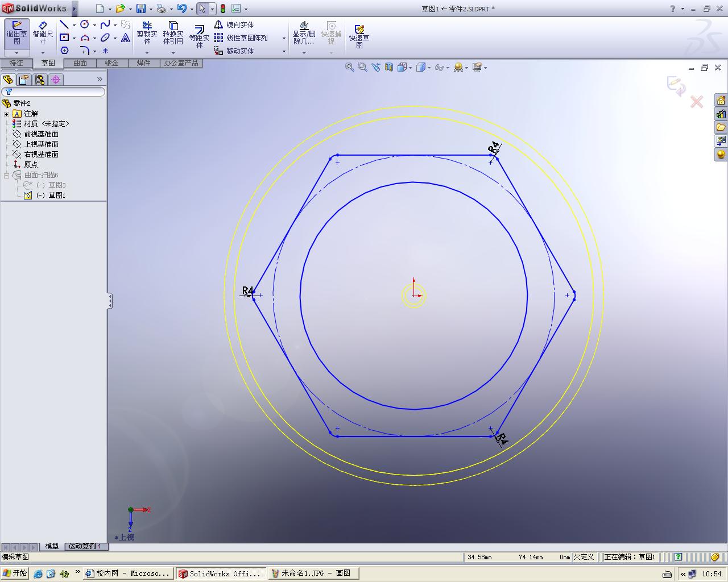Select the Ellipse sketch tool

point(105,38)
